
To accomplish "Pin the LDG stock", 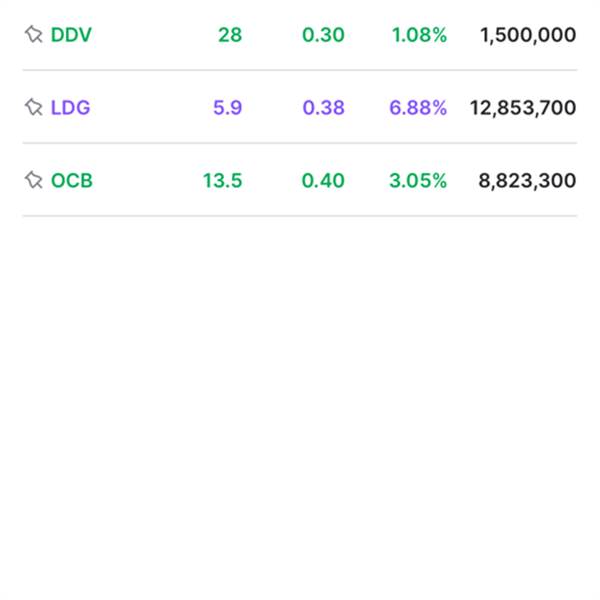I will click(x=34, y=107).
